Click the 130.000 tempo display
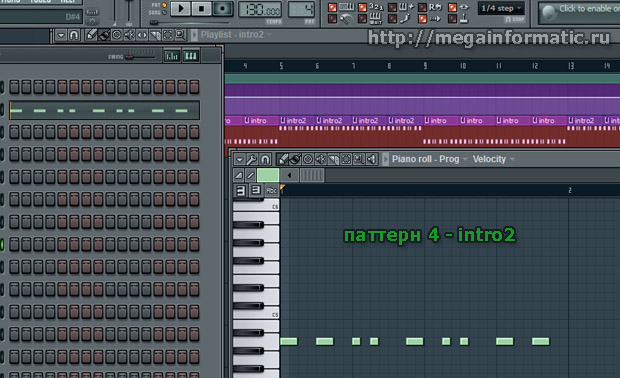The height and width of the screenshot is (378, 620). 260,9
